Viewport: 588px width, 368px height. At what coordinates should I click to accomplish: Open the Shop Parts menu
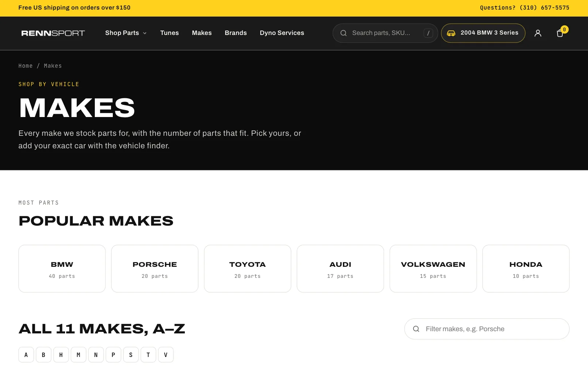tap(126, 33)
